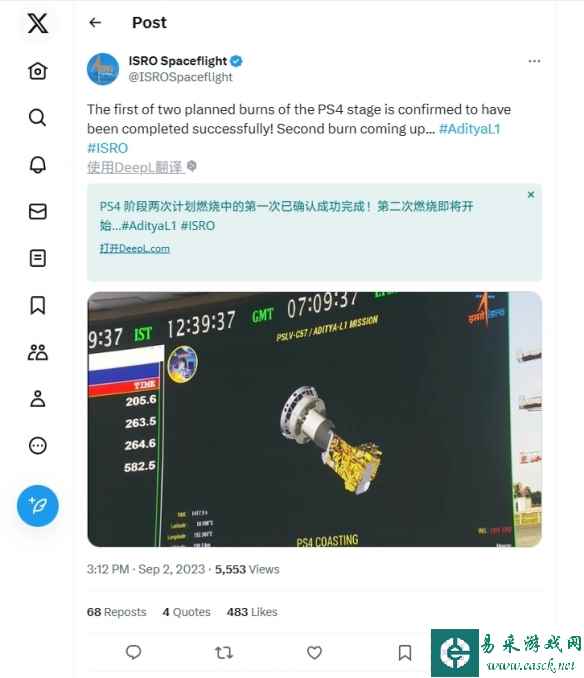Repost using the retweet arrows icon

224,652
